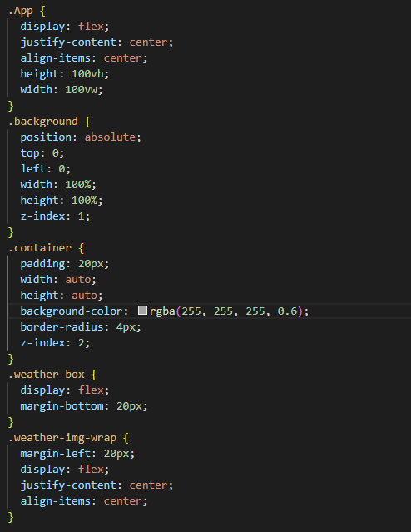Click the absolute position value

pos(110,137)
